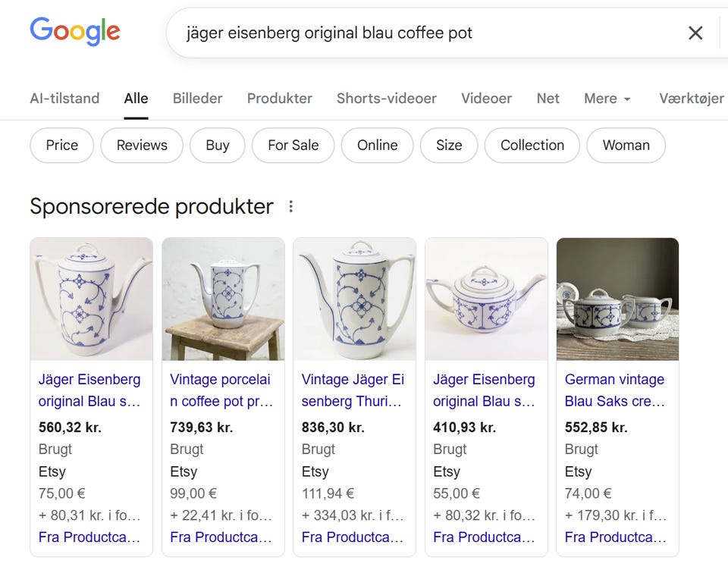Open the Produkter tab

click(x=280, y=99)
